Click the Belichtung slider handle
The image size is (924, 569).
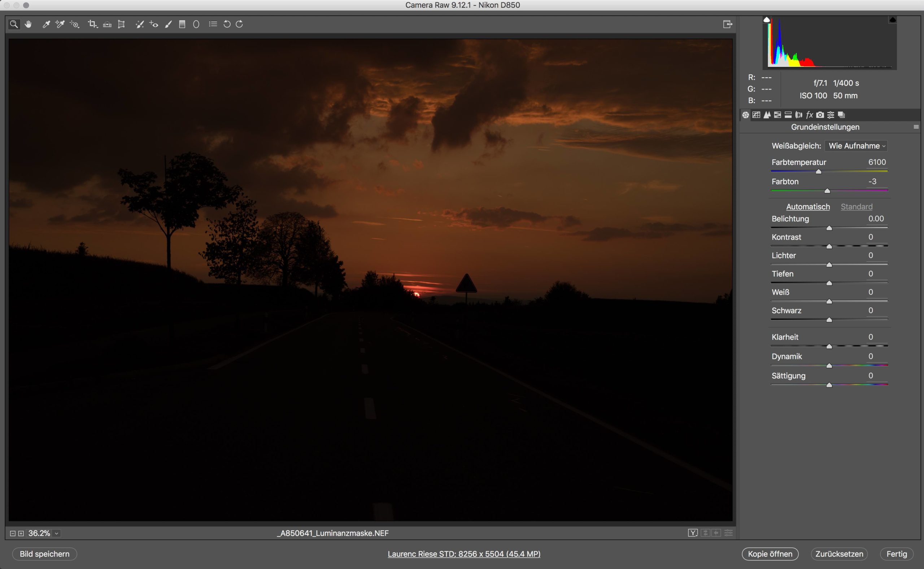[829, 228]
